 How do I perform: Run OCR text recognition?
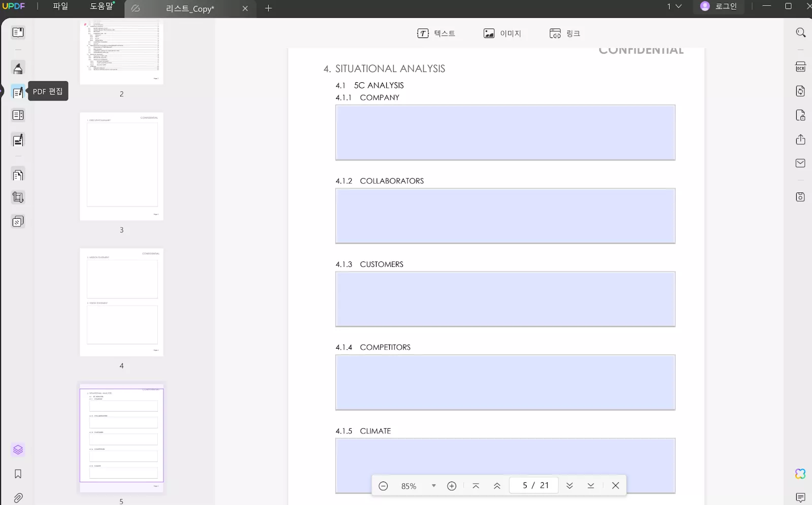(x=800, y=66)
